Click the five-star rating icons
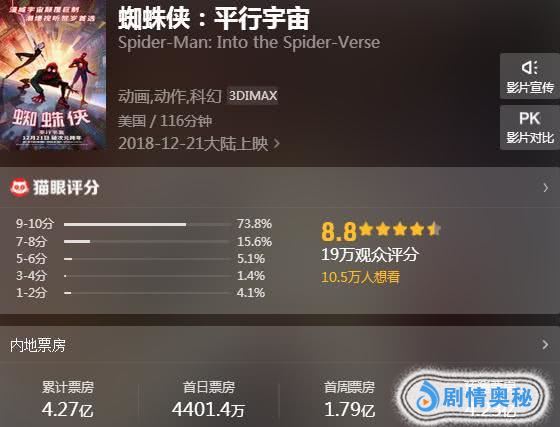 tap(400, 230)
